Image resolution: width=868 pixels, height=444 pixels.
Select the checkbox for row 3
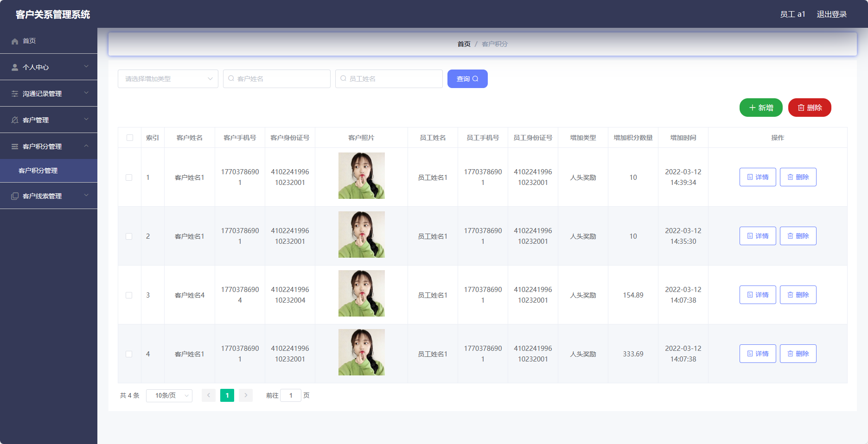click(x=129, y=295)
